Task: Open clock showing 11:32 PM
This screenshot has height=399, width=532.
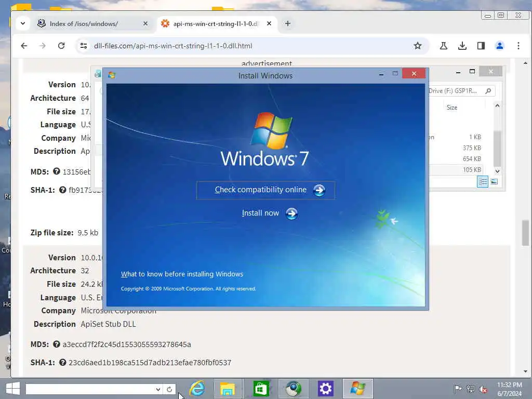Action: pyautogui.click(x=510, y=389)
